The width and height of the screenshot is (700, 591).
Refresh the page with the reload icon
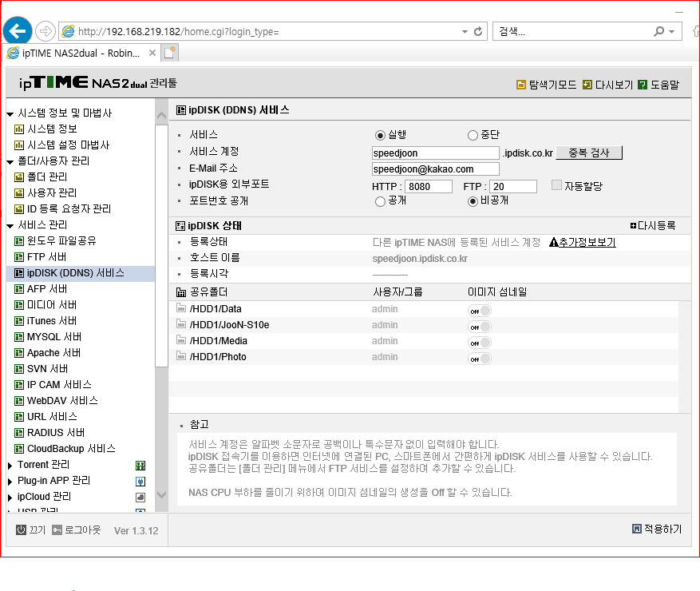click(x=478, y=32)
